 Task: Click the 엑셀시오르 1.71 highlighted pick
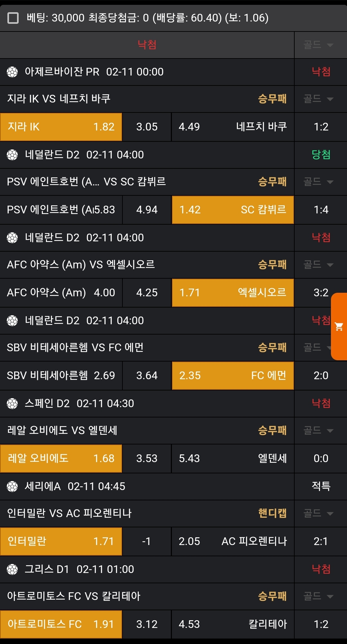[x=233, y=293]
